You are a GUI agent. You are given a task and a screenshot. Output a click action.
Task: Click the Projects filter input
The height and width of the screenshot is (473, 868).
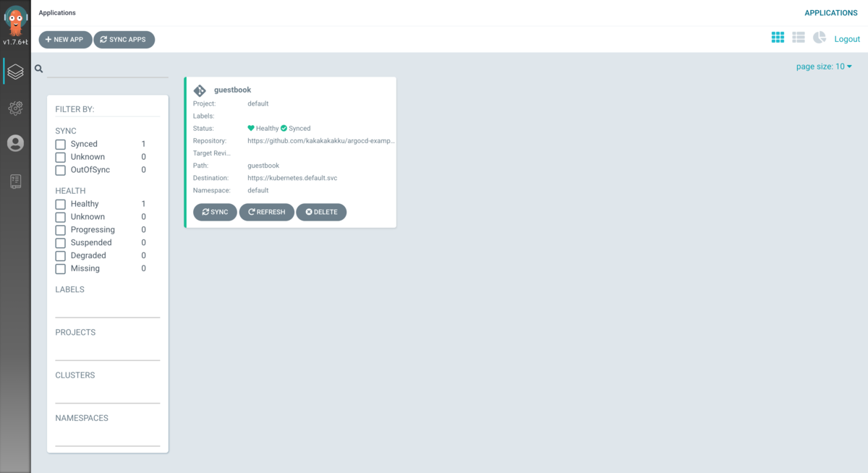tap(108, 351)
